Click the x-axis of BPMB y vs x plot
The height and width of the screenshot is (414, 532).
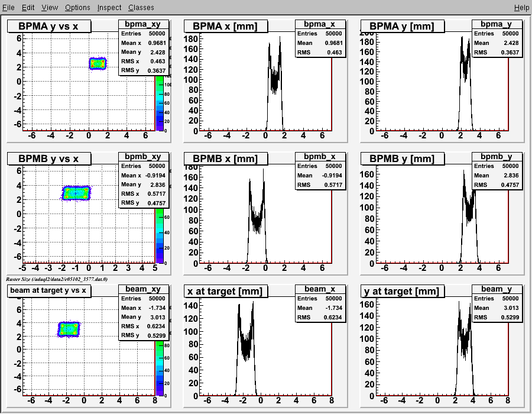(x=89, y=266)
